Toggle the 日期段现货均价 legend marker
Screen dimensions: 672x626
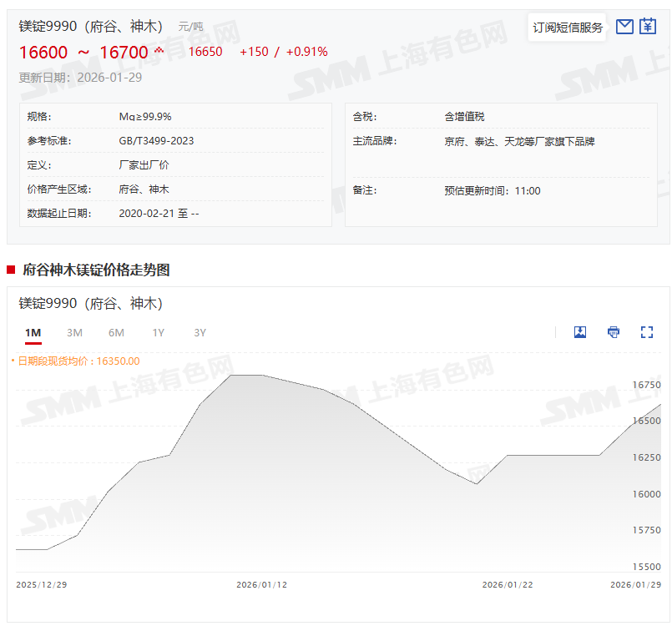pos(13,361)
